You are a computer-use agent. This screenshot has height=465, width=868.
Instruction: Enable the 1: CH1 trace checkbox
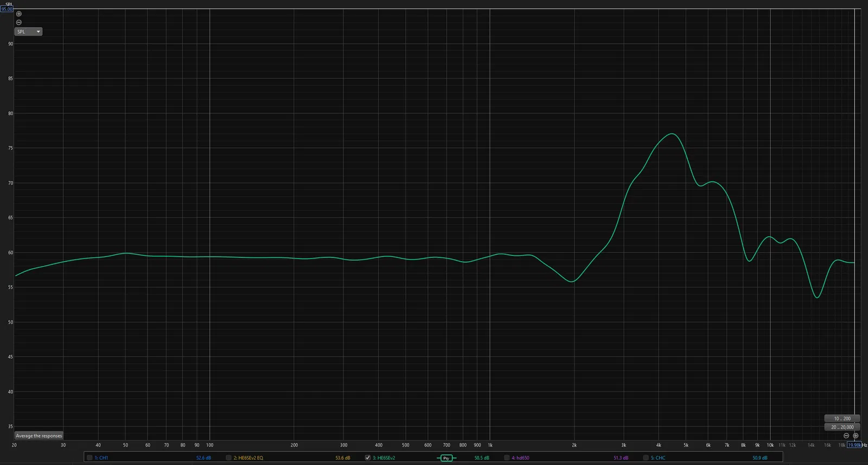(x=90, y=458)
